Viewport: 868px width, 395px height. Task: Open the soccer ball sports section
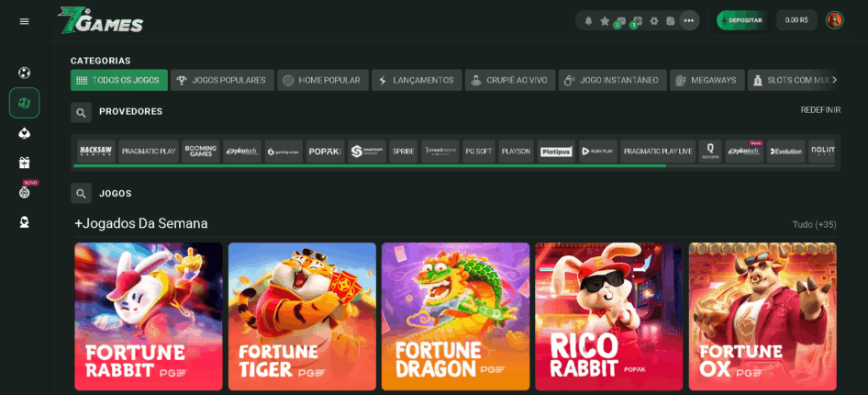(25, 73)
